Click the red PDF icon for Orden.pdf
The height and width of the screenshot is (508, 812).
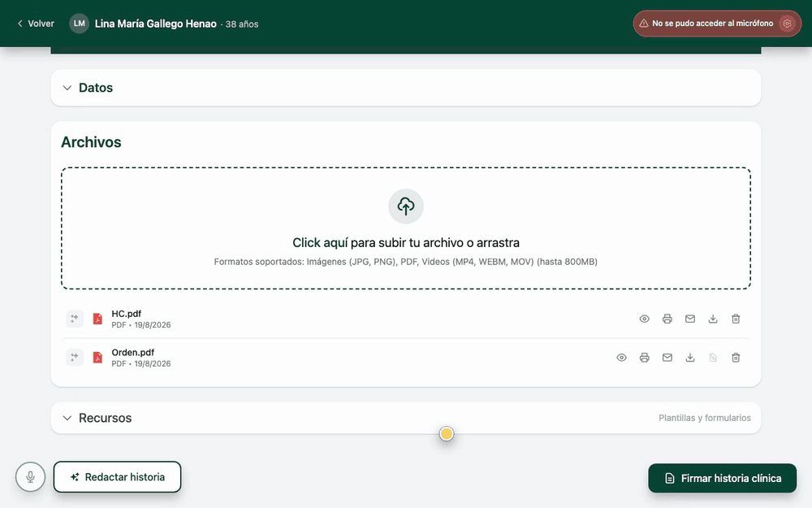(x=97, y=358)
